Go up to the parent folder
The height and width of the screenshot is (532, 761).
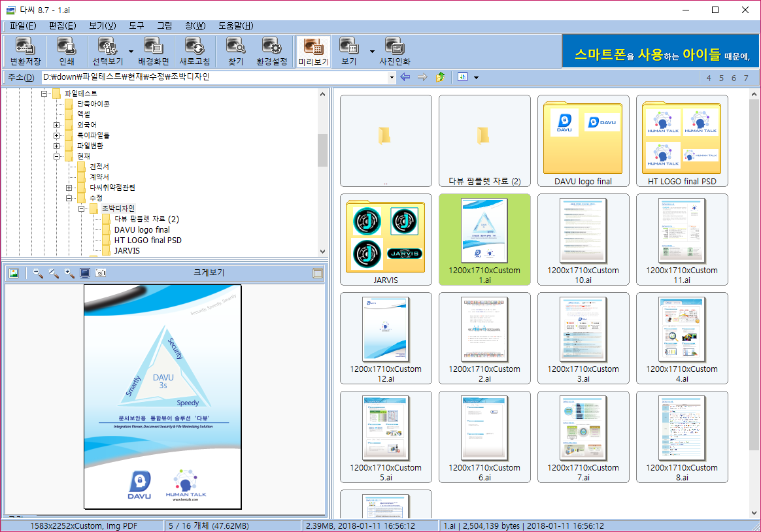click(440, 77)
